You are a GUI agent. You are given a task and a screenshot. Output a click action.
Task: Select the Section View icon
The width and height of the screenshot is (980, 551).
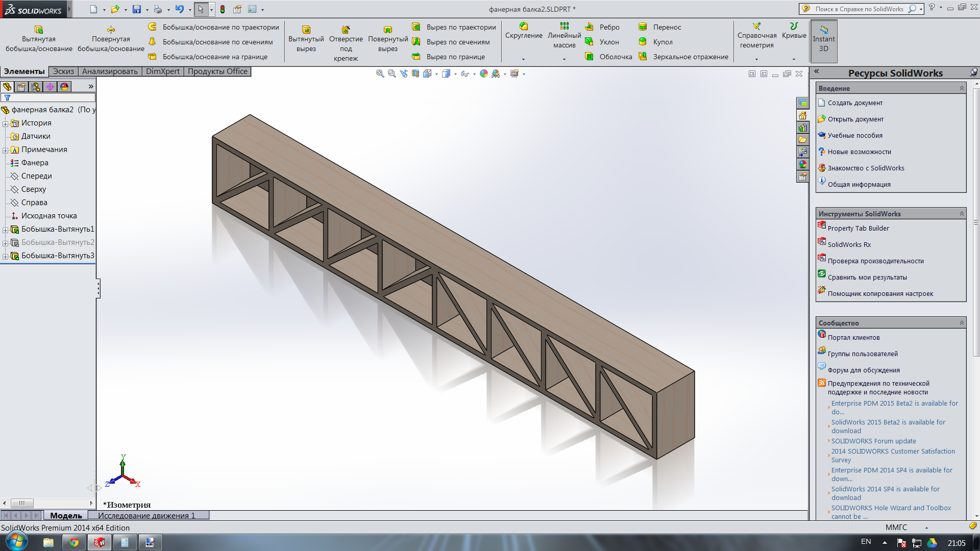pyautogui.click(x=415, y=74)
